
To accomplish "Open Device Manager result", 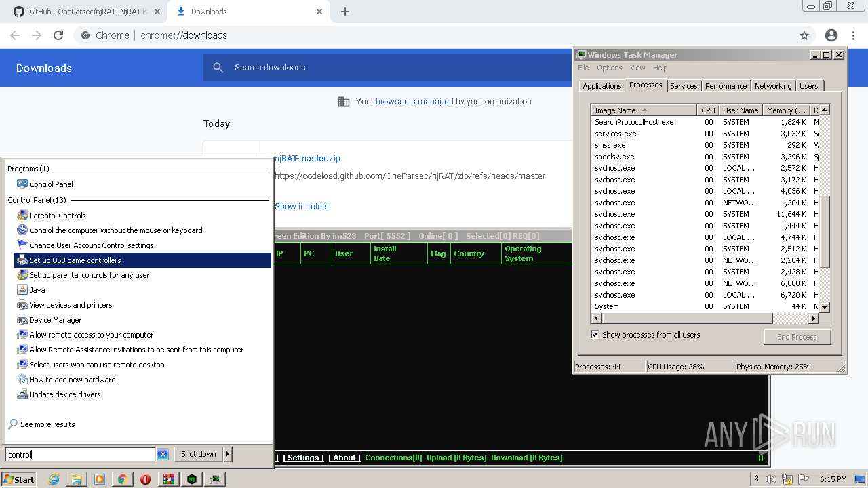I will tap(55, 320).
